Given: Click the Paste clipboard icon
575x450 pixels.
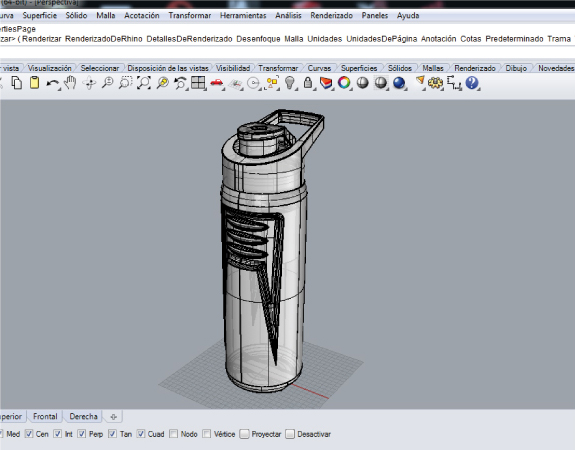Looking at the screenshot, I should pos(34,83).
